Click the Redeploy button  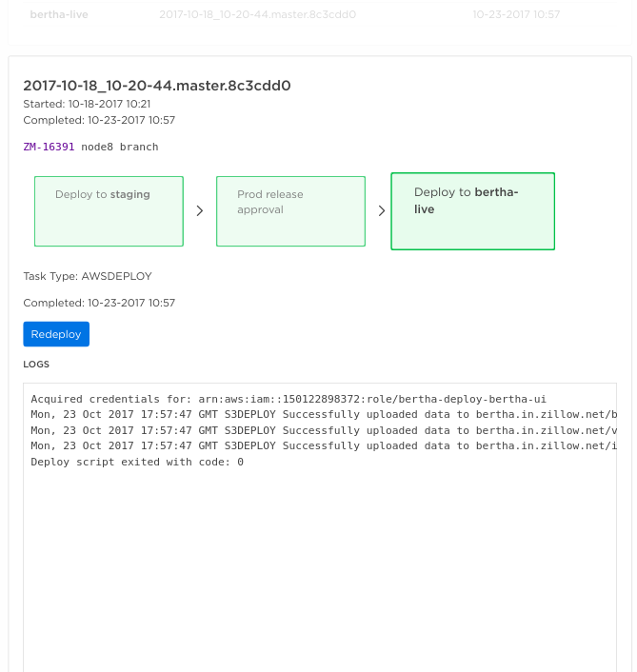click(x=56, y=334)
